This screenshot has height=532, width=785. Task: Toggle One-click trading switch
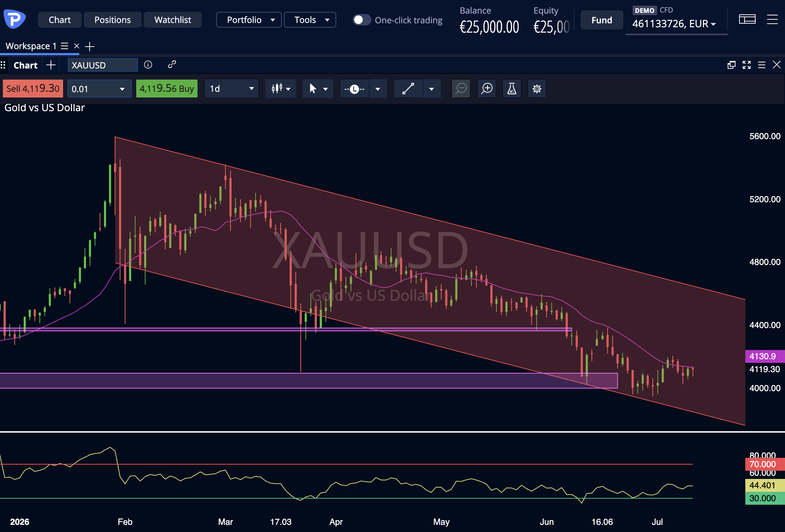pyautogui.click(x=361, y=20)
